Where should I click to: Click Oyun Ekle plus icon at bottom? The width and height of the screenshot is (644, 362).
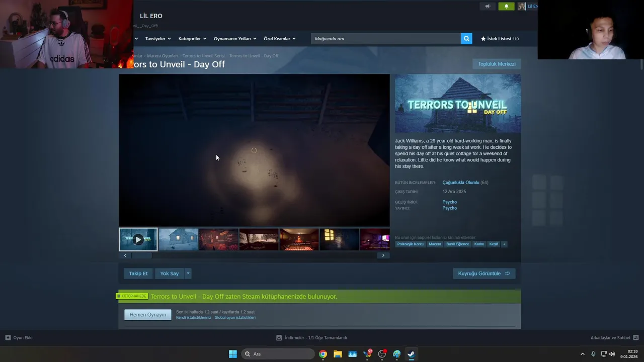[8, 338]
